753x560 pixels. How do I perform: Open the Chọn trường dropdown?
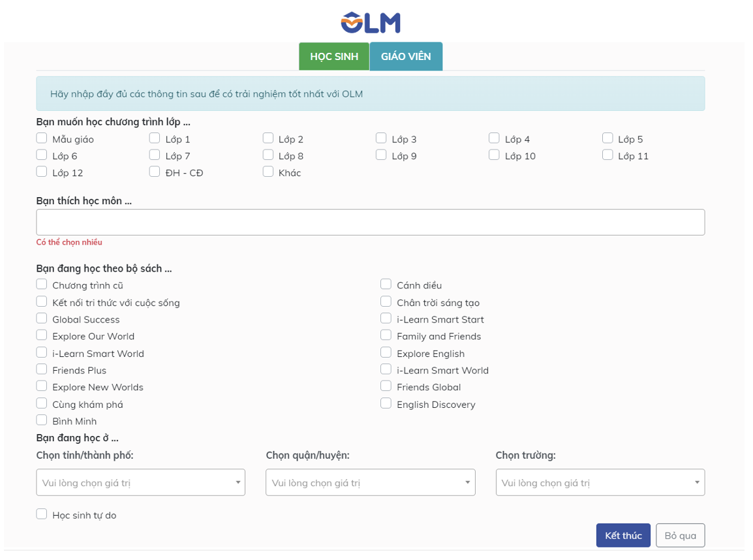pos(600,482)
